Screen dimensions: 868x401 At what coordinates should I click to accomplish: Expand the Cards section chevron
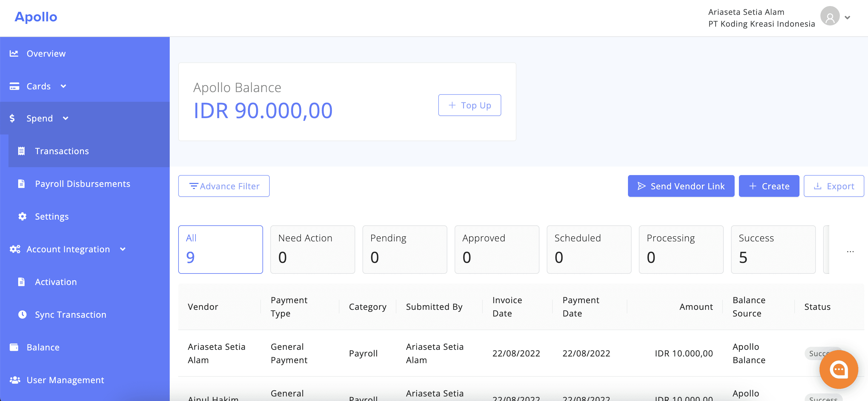pyautogui.click(x=63, y=86)
